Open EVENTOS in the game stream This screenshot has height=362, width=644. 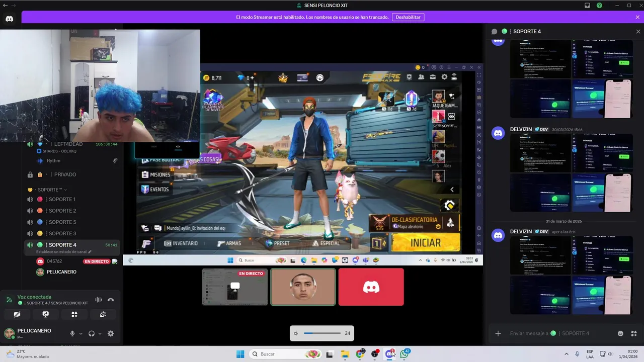click(x=155, y=189)
